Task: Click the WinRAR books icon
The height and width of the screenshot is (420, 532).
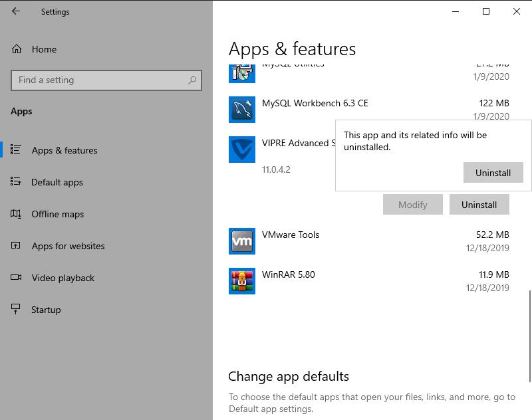Action: 242,281
